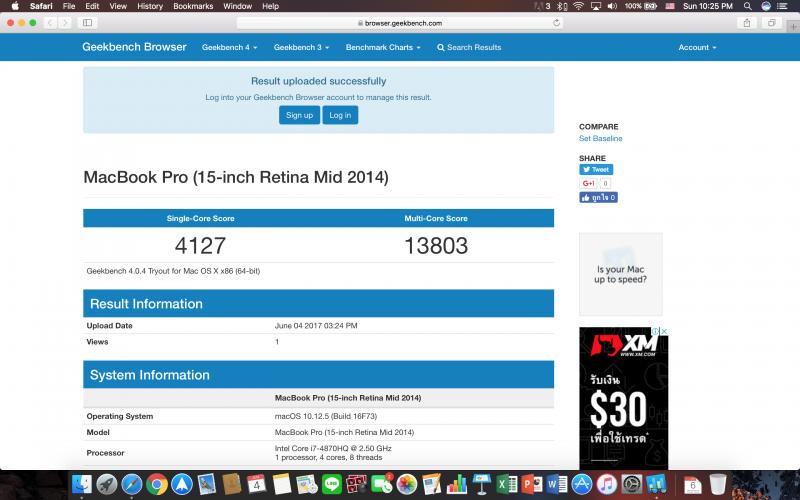Go back with Safari's back arrow
This screenshot has width=800, height=500.
click(50, 22)
